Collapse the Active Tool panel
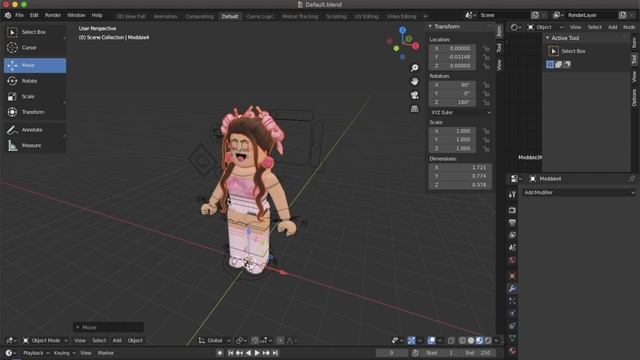Viewport: 640px width, 360px height. click(548, 38)
